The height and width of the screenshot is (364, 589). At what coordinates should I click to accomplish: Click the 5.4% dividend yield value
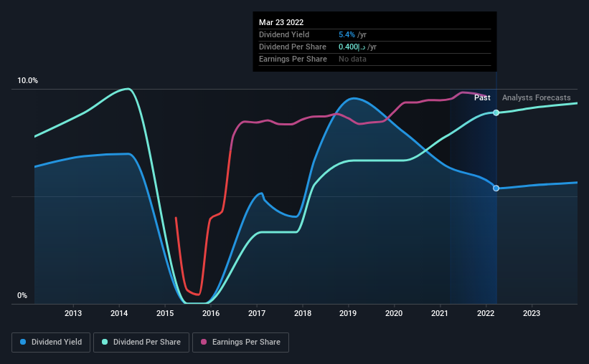[x=347, y=34]
